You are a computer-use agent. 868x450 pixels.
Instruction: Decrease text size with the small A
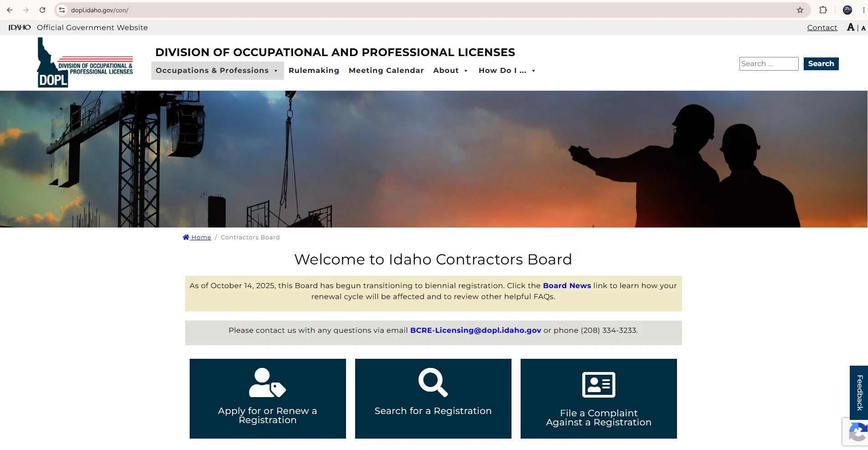(863, 28)
